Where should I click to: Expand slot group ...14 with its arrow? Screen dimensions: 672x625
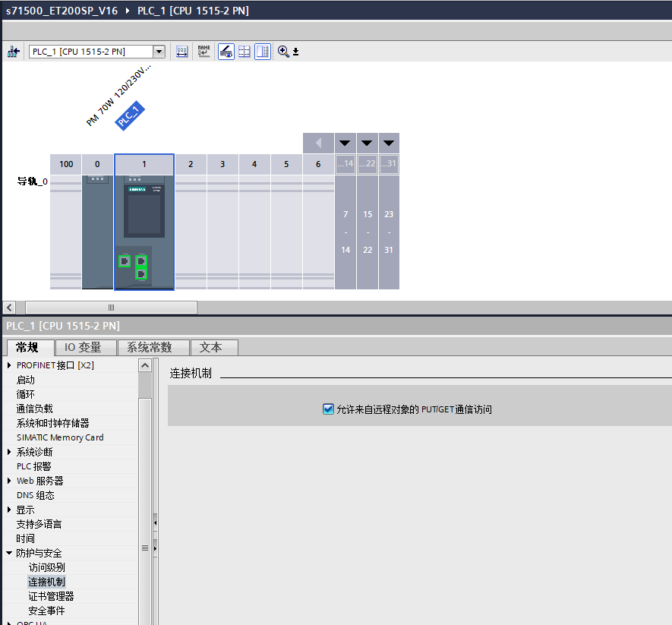345,143
